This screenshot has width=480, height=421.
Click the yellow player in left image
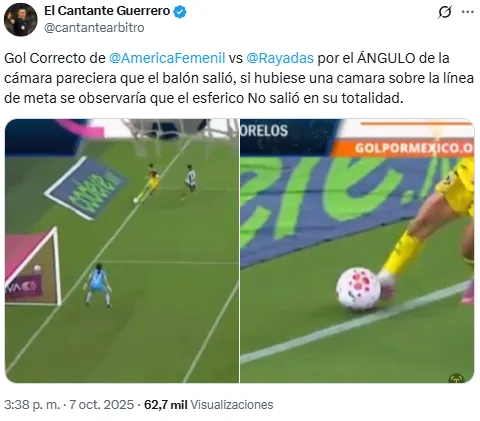[150, 183]
